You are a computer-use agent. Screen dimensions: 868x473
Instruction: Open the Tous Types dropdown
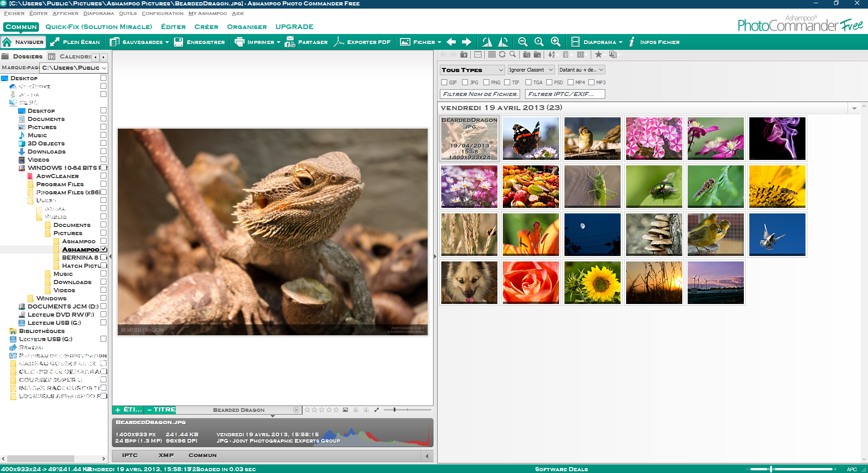coord(472,70)
